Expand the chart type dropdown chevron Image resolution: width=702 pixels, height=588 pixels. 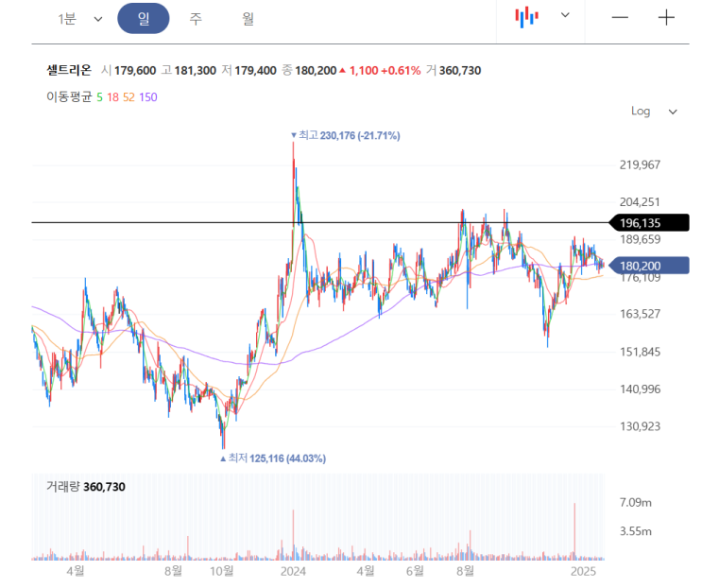[x=565, y=15]
